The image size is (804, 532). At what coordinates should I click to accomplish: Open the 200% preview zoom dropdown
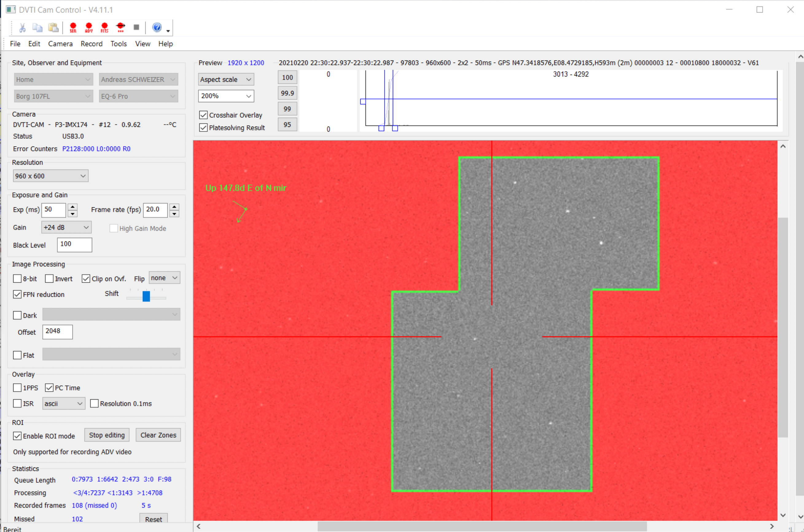coord(226,96)
